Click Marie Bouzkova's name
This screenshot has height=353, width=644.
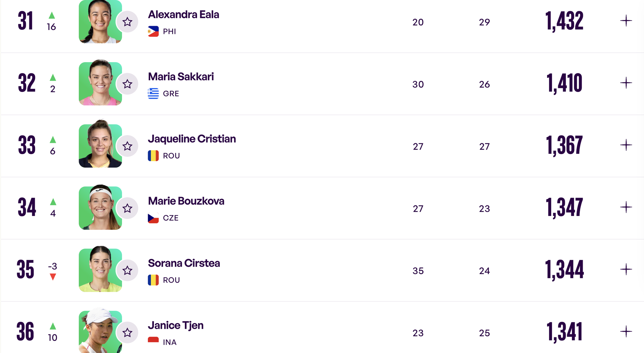186,201
